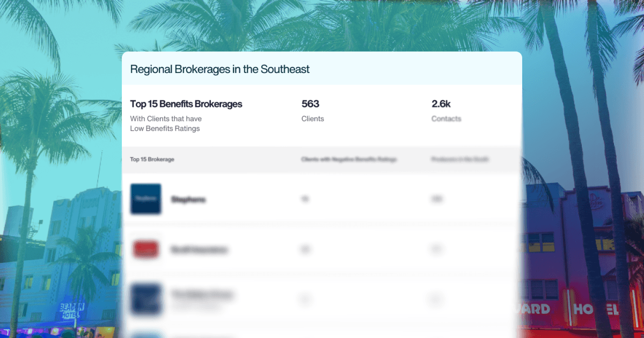The width and height of the screenshot is (644, 338).
Task: Click the Regional Brokerages in the Southeast title
Action: 220,69
